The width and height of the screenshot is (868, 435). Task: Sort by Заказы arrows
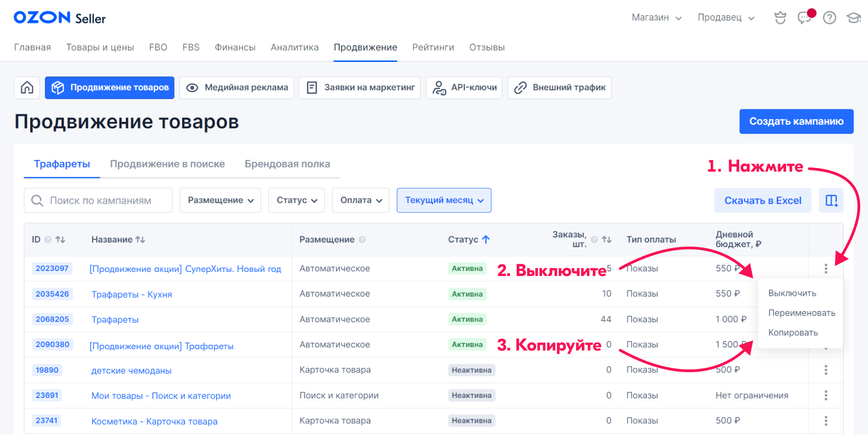(607, 240)
